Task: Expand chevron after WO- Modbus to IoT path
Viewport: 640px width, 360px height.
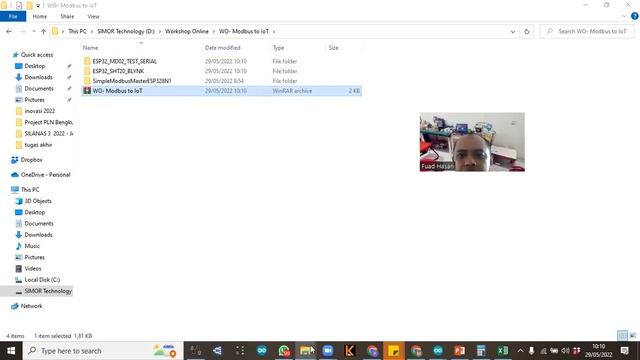Action: [274, 31]
